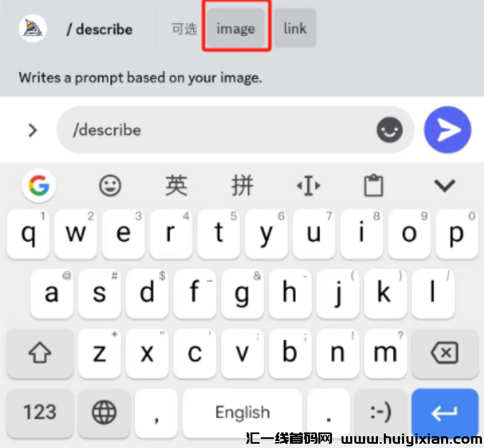484x448 pixels.
Task: Tap the backspace delete key
Action: coord(445,353)
